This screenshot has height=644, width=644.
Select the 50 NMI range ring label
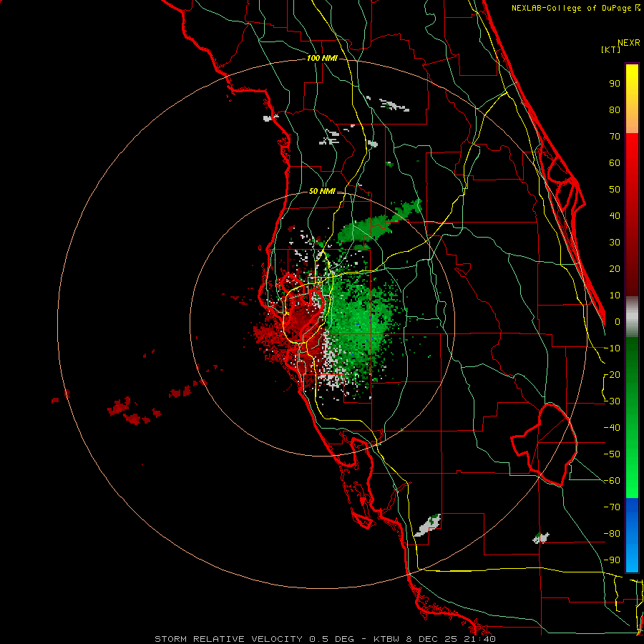point(322,191)
